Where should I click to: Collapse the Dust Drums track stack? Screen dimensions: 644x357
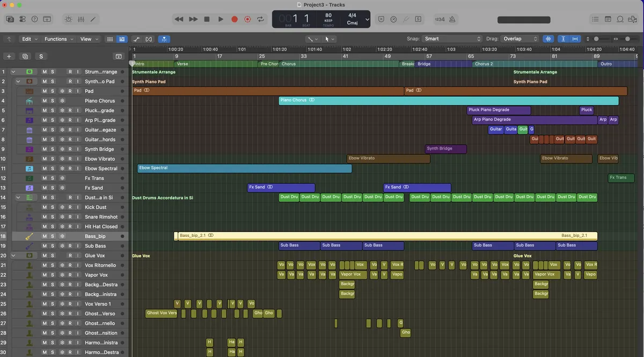(18, 197)
